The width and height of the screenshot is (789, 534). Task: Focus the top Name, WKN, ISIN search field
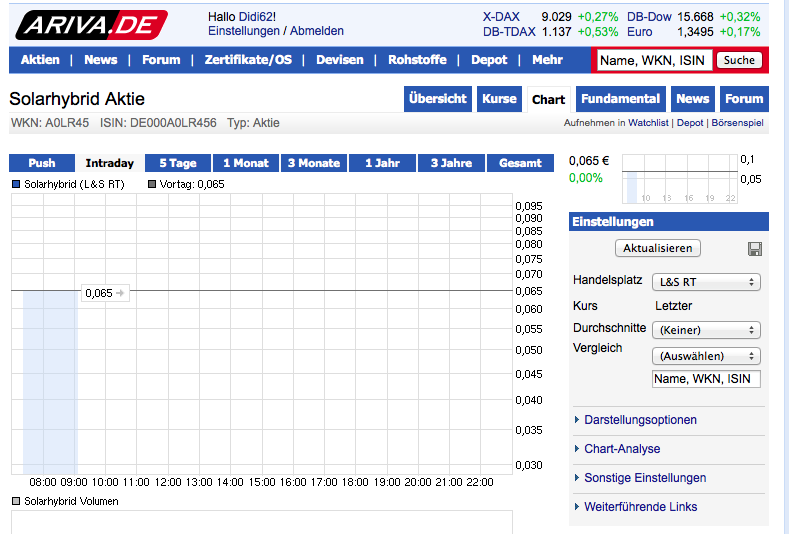pos(655,60)
